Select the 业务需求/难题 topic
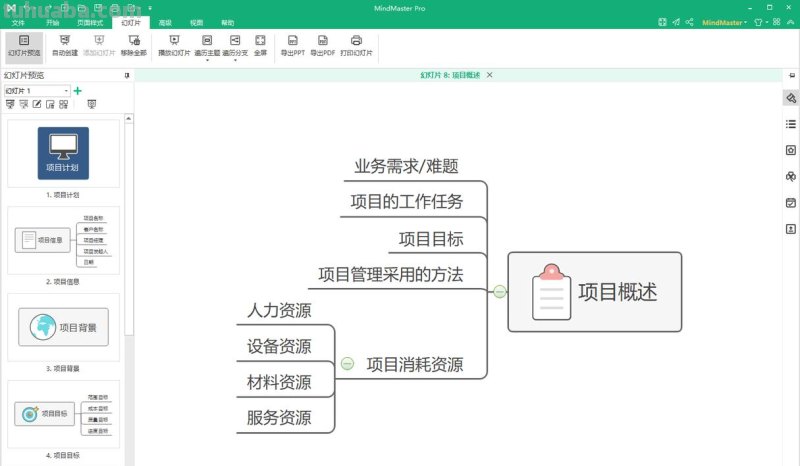Screen dimensions: 800x466 point(406,166)
